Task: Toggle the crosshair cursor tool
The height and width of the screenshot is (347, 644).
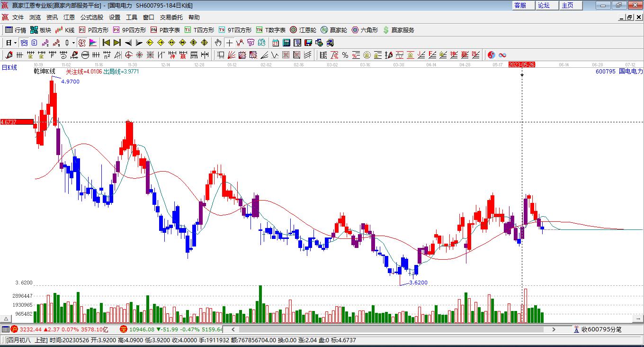Action: 229,43
